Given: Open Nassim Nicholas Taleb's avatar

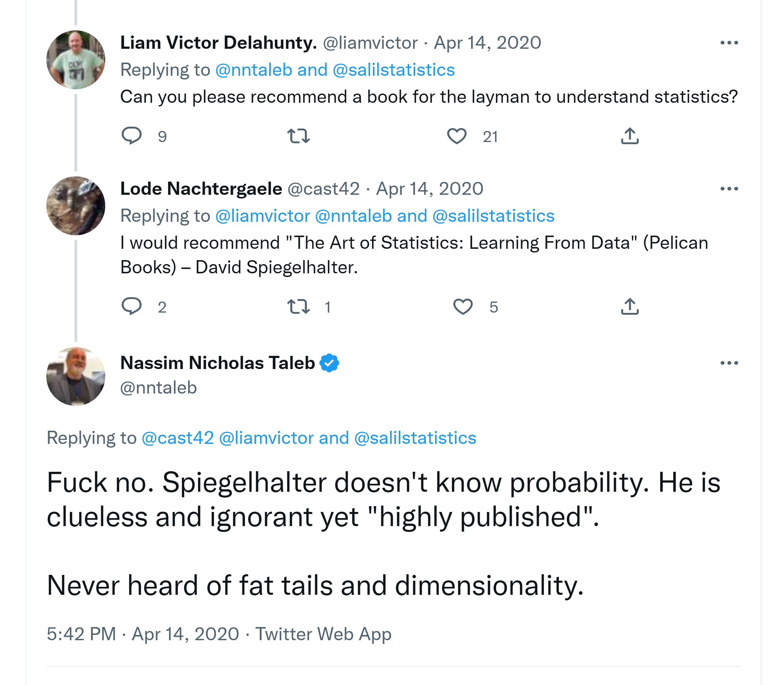Looking at the screenshot, I should pos(76,376).
